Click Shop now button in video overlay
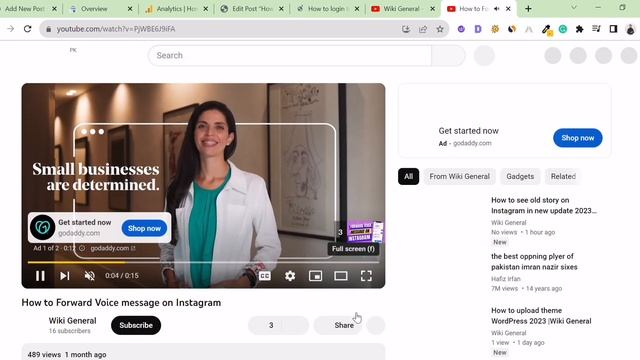This screenshot has width=640, height=360. [144, 228]
